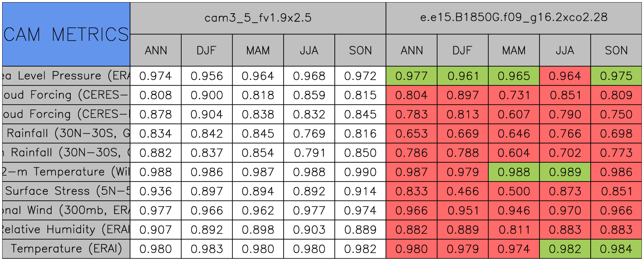Click the CAM METRICS title cell
644x261 pixels.
coord(66,34)
